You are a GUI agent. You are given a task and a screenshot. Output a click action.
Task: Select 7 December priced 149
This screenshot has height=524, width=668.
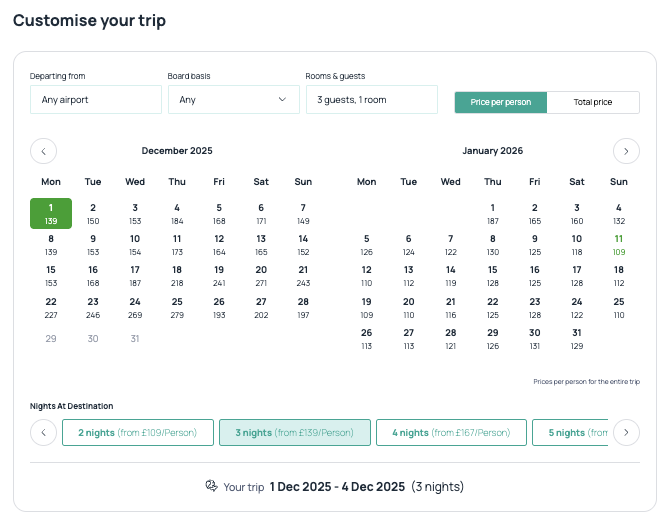pos(303,213)
